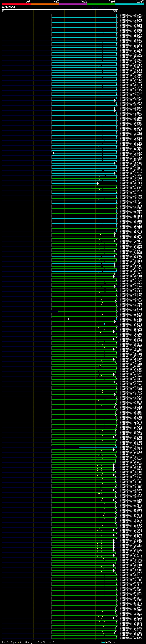
Task: Click the cyan ~100% identity legend segment
Action: tap(130, 4)
